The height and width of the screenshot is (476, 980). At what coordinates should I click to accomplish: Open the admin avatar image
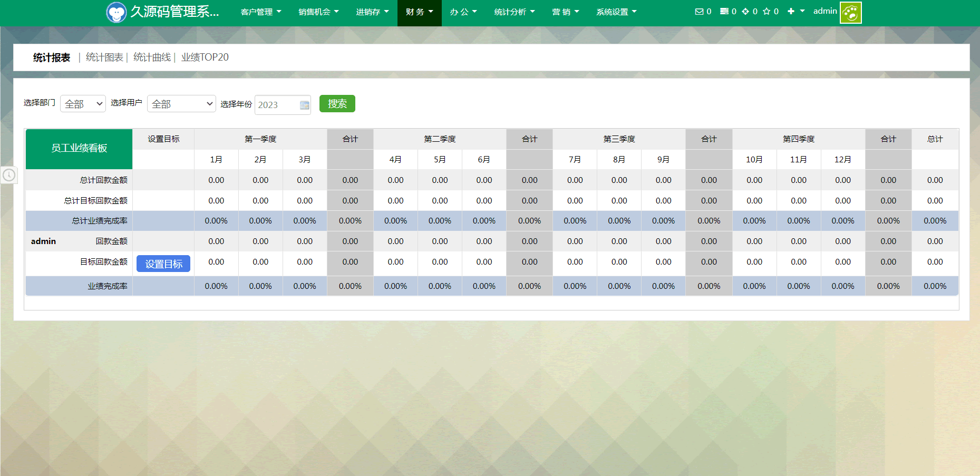(x=850, y=13)
